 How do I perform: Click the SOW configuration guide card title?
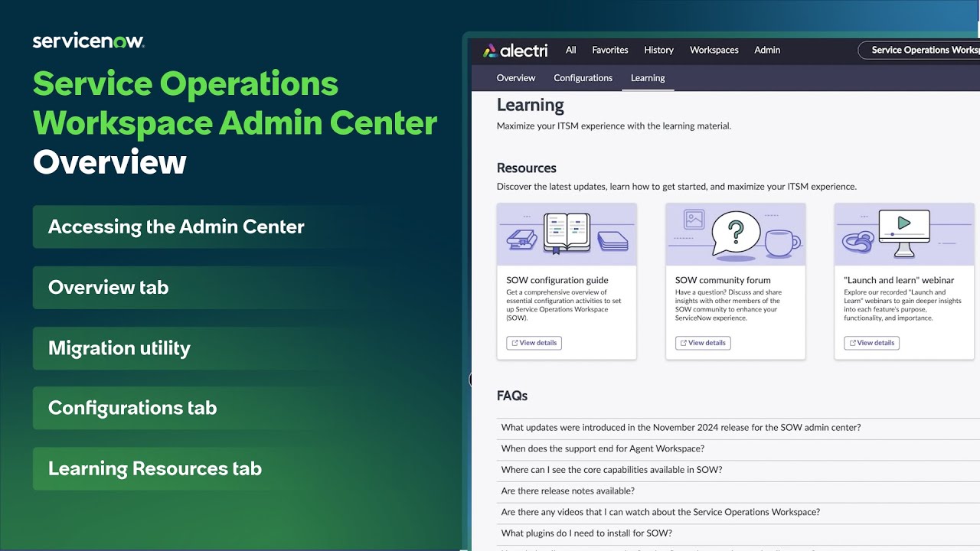[557, 280]
